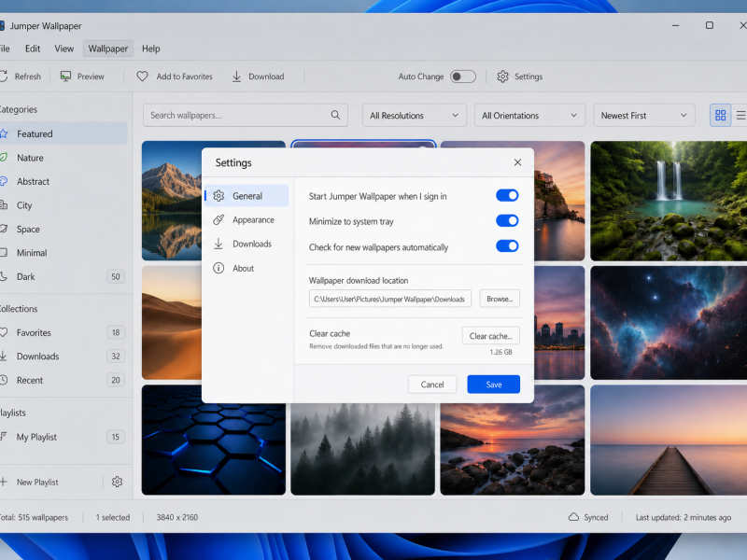Click the Clear cache... button

pyautogui.click(x=491, y=336)
